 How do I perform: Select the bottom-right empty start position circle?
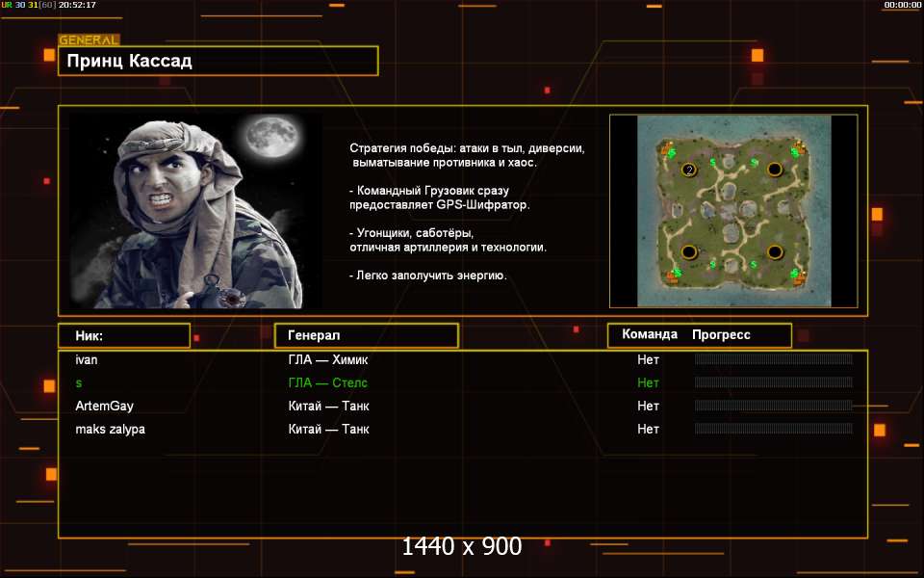pos(775,252)
